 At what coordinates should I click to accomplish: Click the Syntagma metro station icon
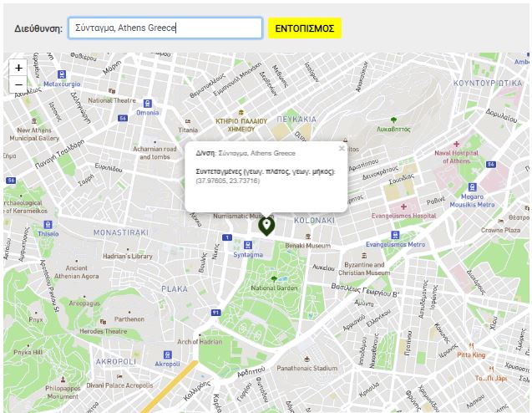point(247,245)
